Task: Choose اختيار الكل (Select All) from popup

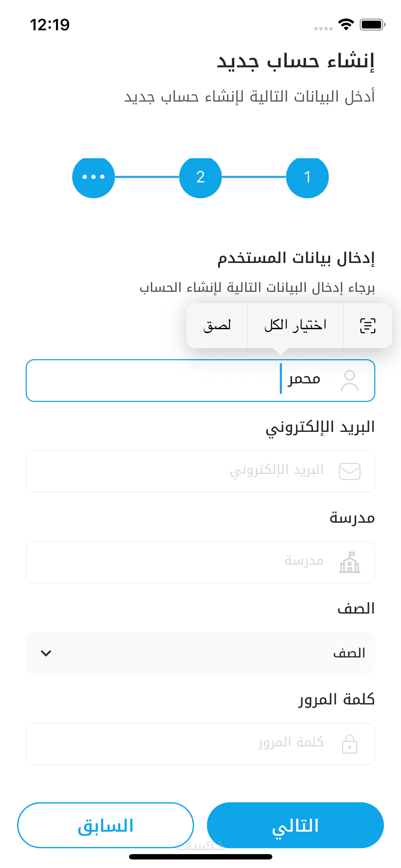Action: pyautogui.click(x=295, y=326)
